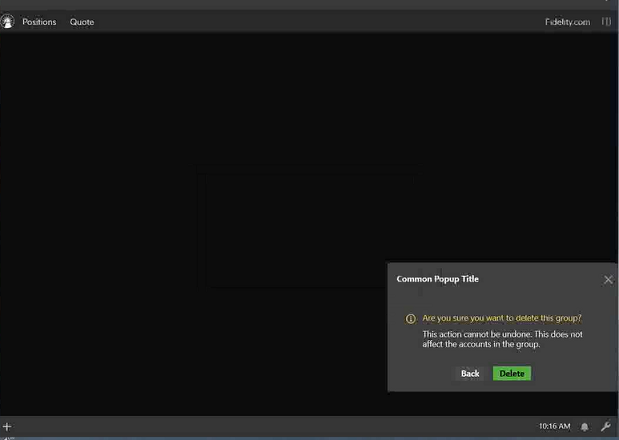Select the faint rectangular panel in the center
Screen dimensions: 619x440
pos(305,230)
